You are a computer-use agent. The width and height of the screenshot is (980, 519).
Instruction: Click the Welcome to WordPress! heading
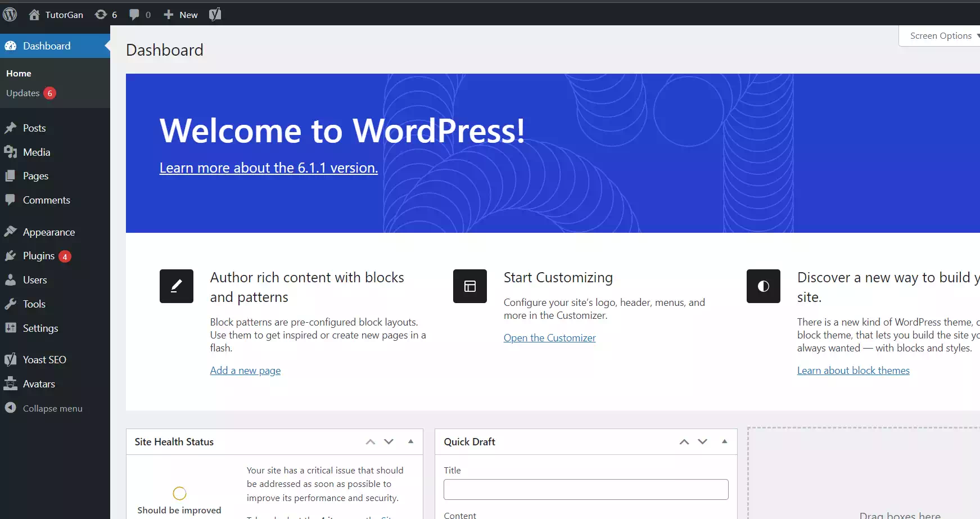pyautogui.click(x=342, y=130)
